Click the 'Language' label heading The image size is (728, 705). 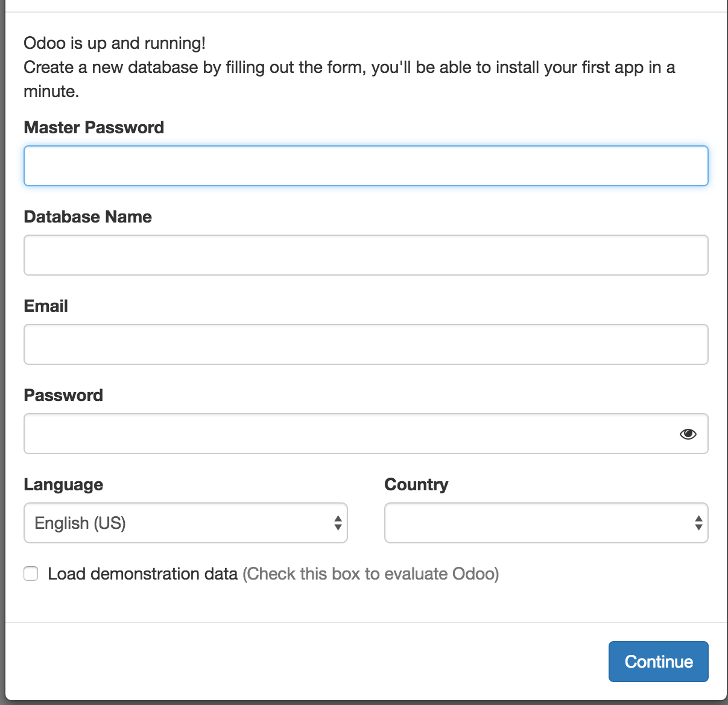pyautogui.click(x=63, y=484)
